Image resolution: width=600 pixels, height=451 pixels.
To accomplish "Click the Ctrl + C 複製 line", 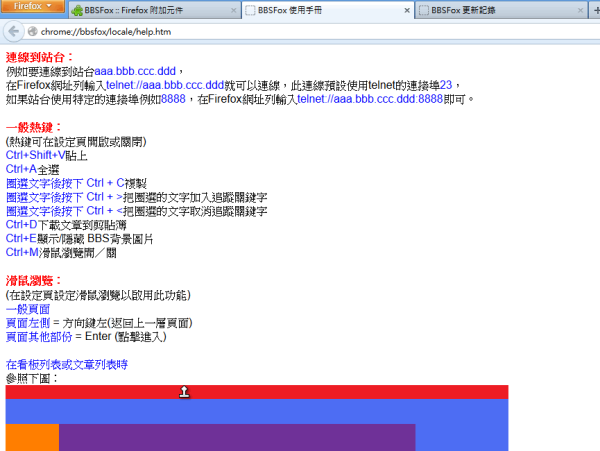I will pyautogui.click(x=76, y=183).
